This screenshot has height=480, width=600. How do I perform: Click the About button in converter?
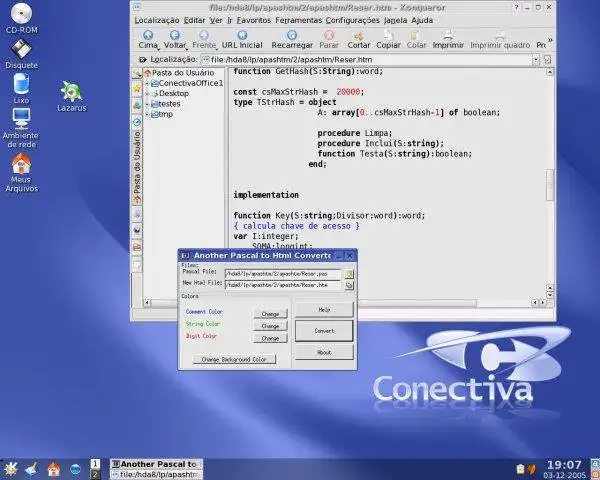(324, 352)
